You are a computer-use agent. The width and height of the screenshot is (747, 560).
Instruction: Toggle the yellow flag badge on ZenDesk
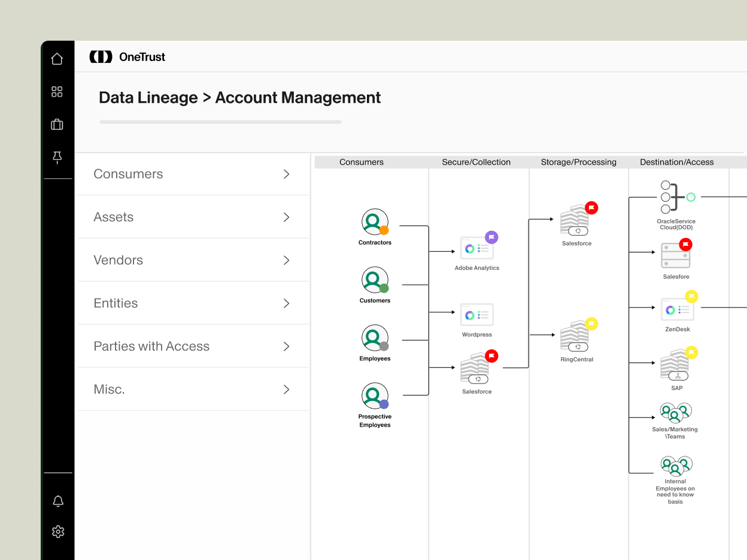click(693, 296)
